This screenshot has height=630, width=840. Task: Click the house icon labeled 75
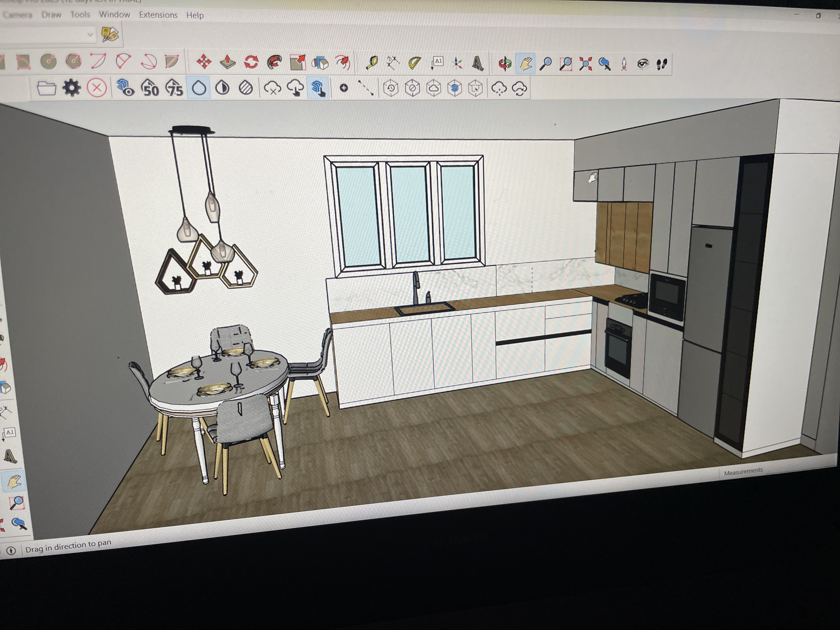[174, 88]
